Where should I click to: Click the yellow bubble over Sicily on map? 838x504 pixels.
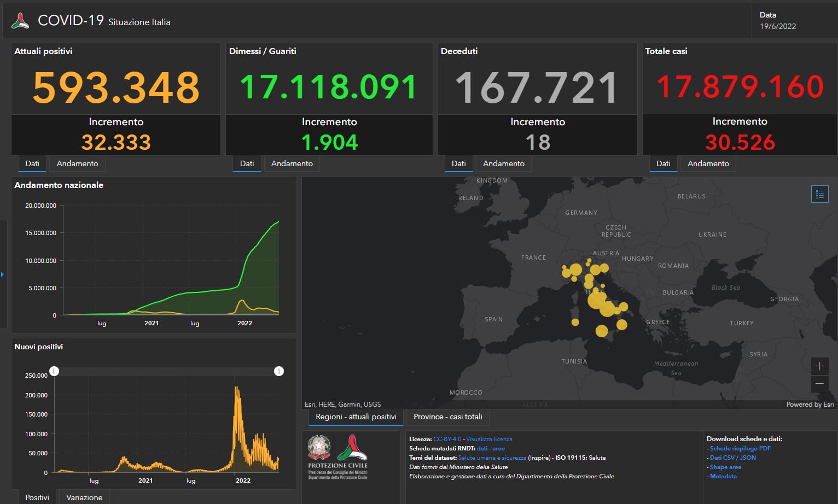click(x=602, y=331)
